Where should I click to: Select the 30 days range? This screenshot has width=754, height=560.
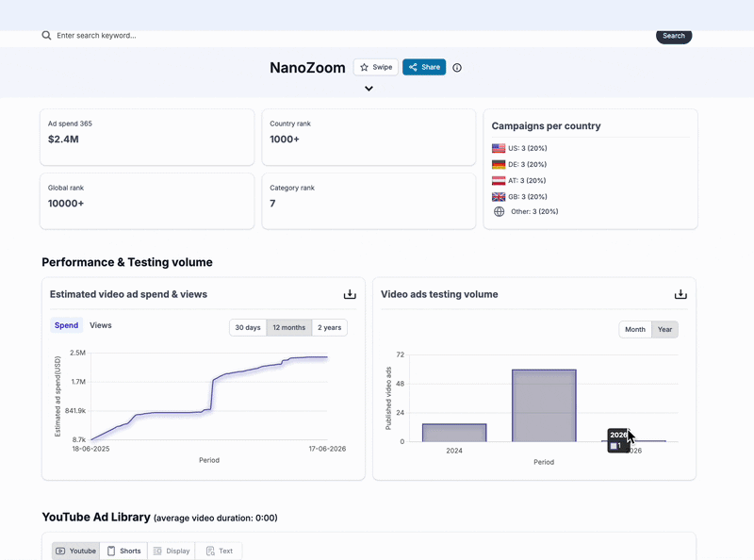tap(248, 328)
